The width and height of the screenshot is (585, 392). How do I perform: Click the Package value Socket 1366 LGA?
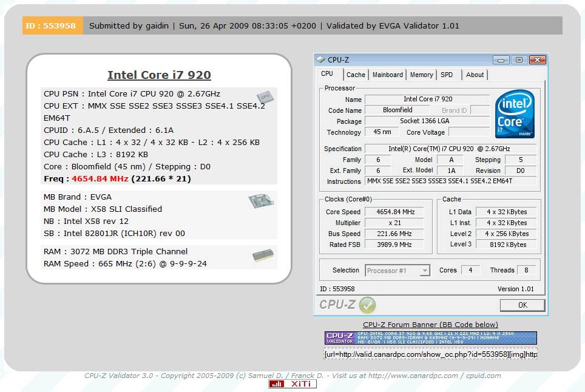(428, 121)
